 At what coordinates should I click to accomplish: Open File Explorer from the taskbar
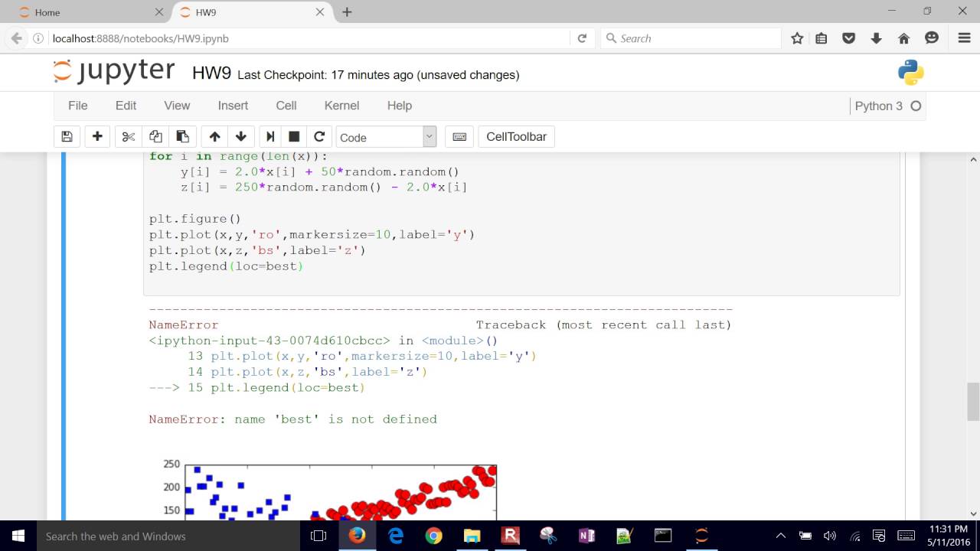click(472, 536)
